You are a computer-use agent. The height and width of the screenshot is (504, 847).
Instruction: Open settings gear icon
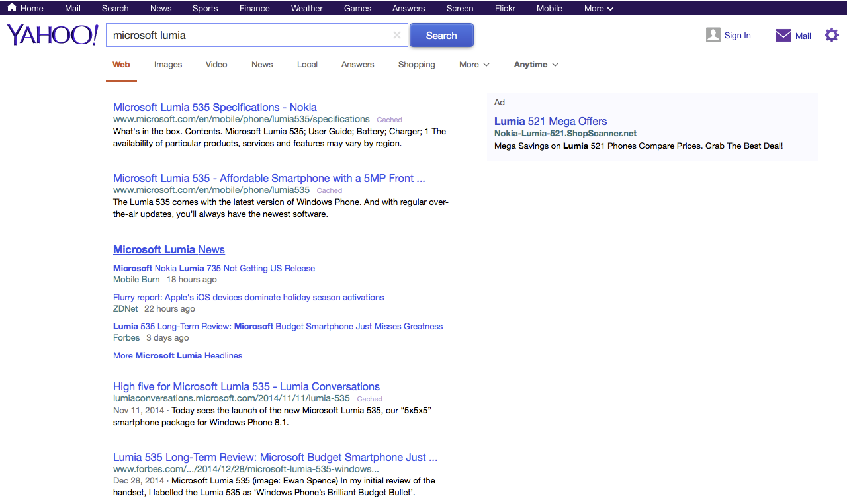click(831, 36)
